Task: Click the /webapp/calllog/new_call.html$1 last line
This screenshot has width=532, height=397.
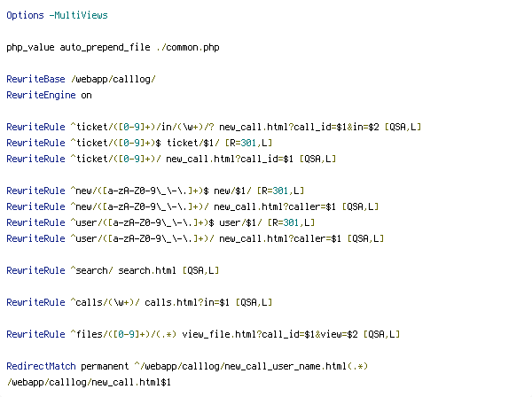Action: point(89,383)
